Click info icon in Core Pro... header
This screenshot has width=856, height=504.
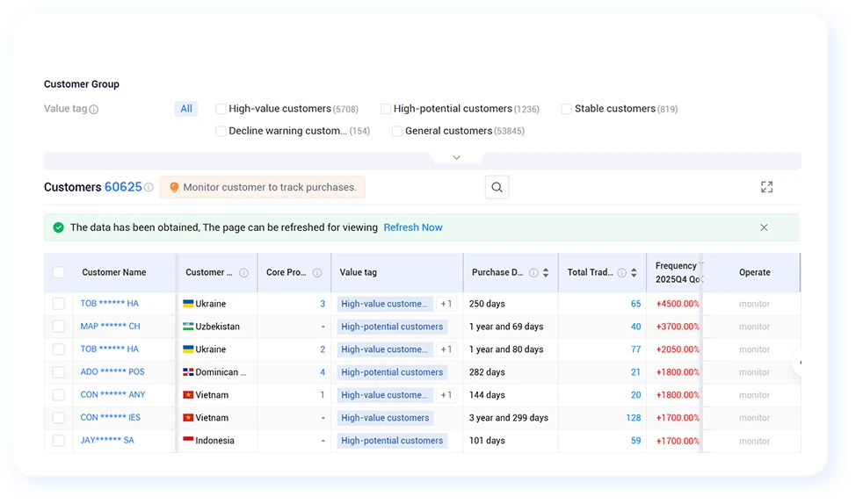tap(317, 273)
